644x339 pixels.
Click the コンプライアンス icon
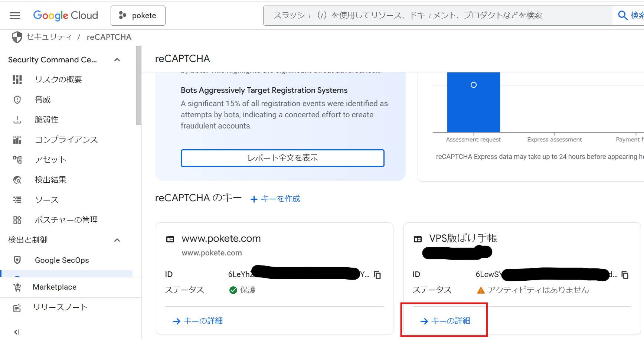tap(17, 140)
